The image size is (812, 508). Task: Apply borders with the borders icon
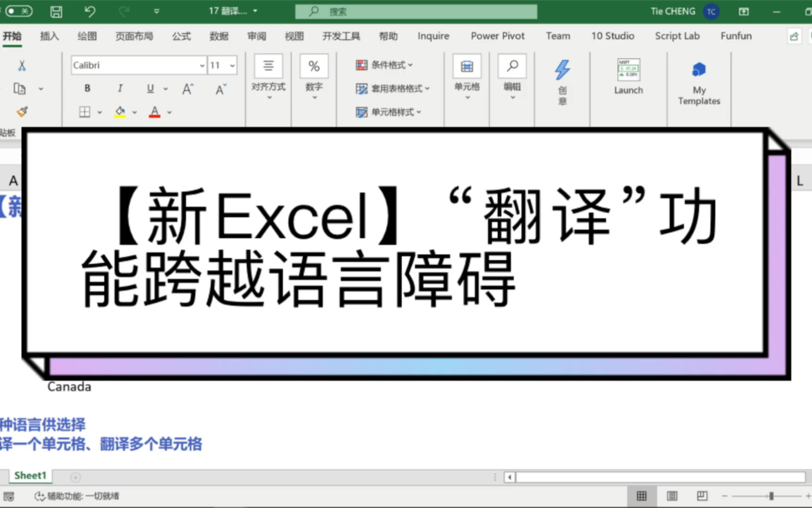point(85,111)
